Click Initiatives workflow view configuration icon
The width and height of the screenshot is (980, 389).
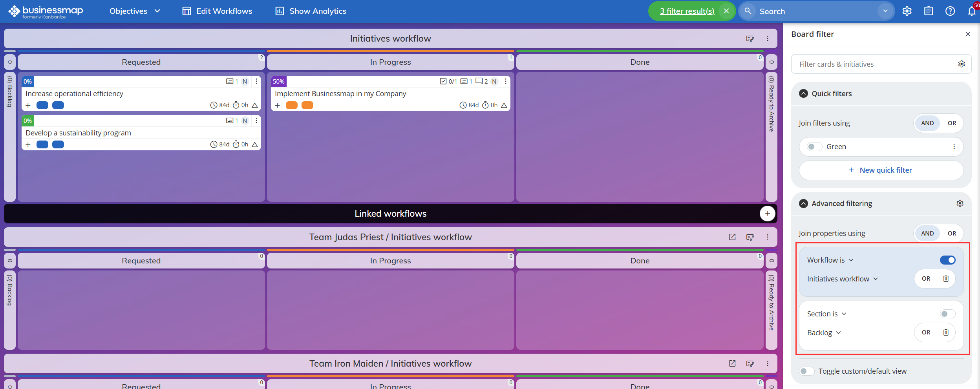click(x=750, y=38)
